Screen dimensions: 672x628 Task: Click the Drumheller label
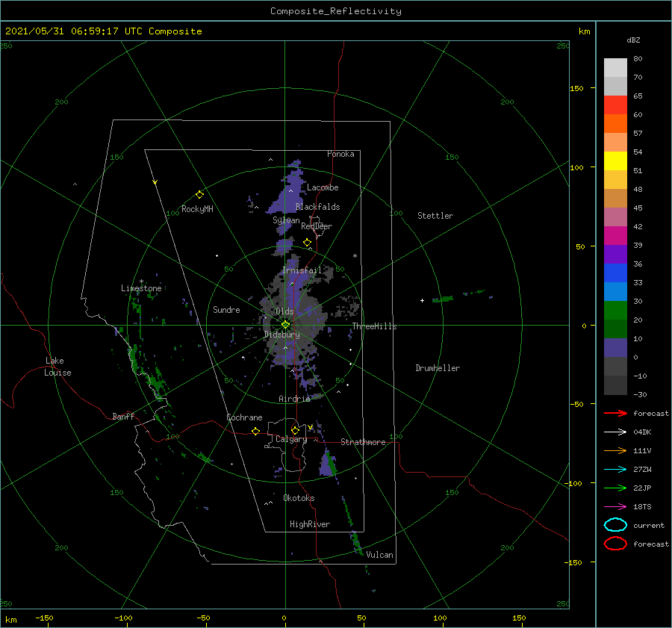(438, 368)
